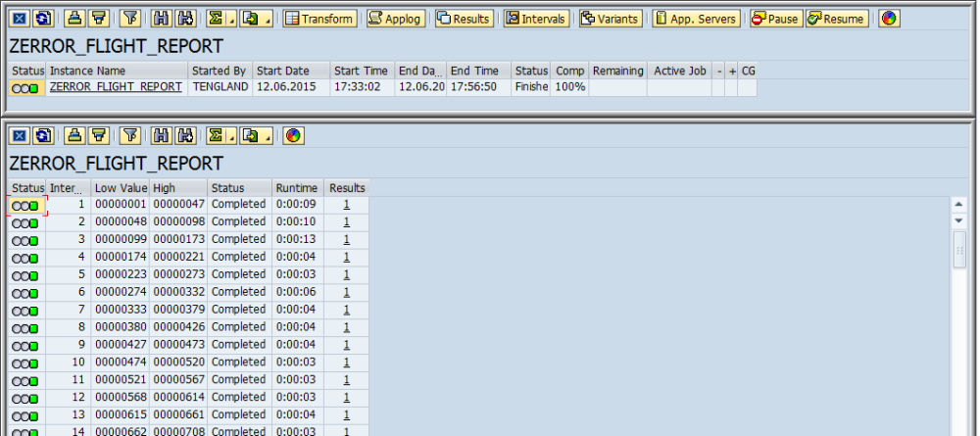Open the sigma total dropdown arrow in the upper toolbar
Image resolution: width=980 pixels, height=436 pixels.
pyautogui.click(x=232, y=19)
